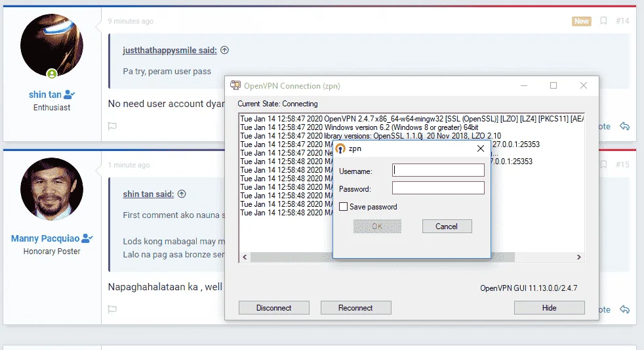Click the New badge on post #14
The image size is (644, 350).
point(582,21)
